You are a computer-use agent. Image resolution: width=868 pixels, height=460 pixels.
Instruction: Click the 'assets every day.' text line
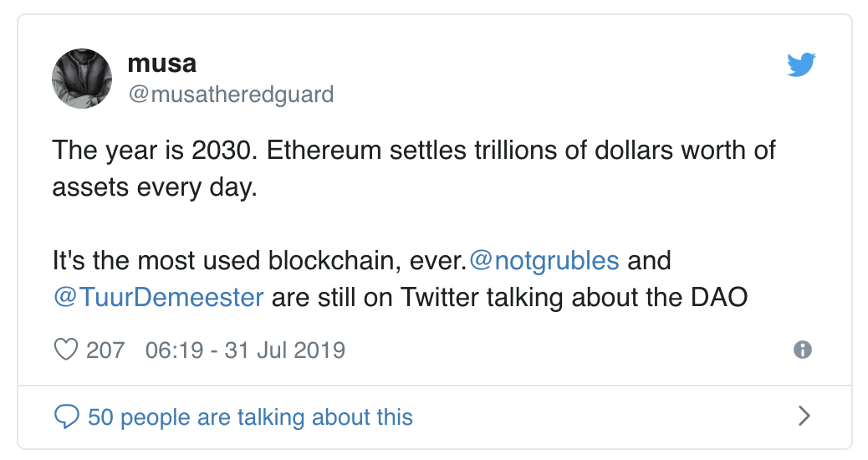pos(155,187)
